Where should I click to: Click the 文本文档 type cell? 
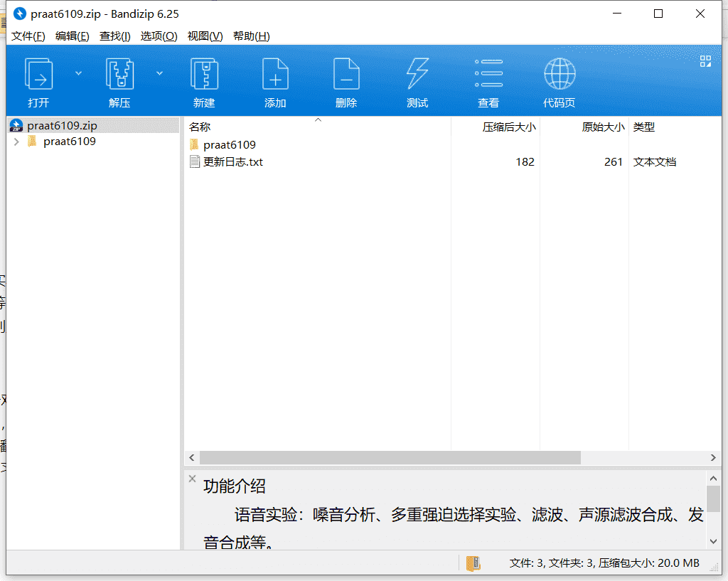[655, 162]
